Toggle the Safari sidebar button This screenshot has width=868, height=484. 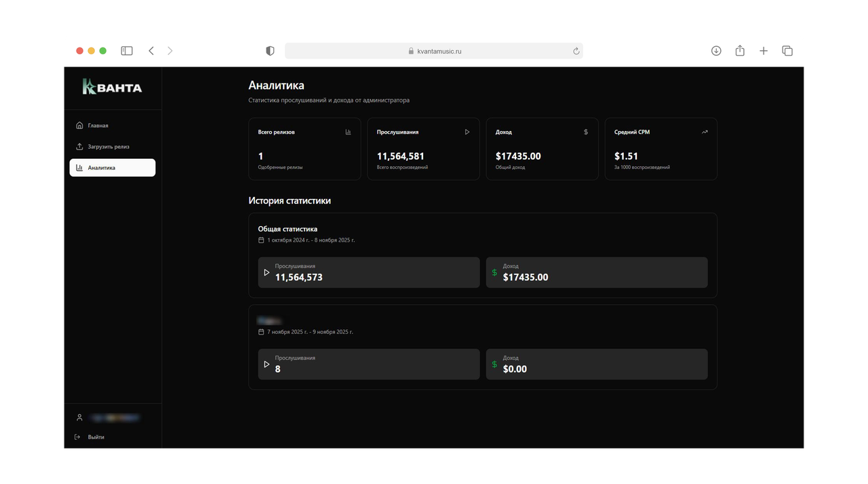[127, 51]
